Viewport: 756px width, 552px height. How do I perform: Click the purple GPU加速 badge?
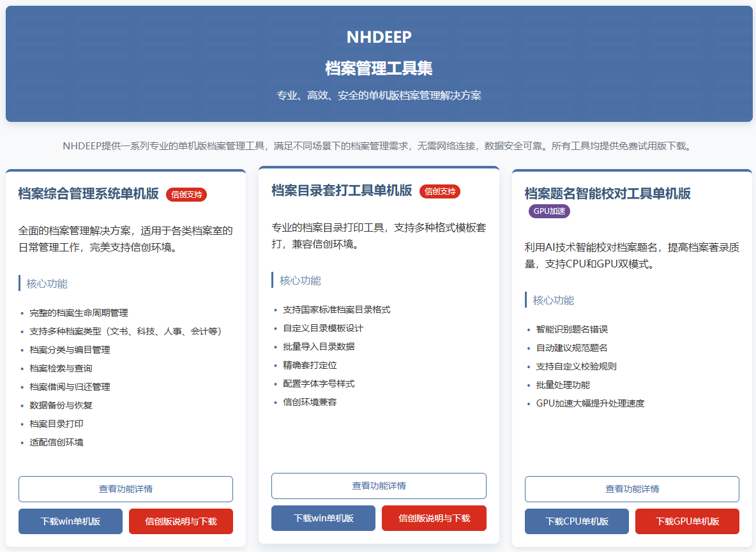click(549, 211)
